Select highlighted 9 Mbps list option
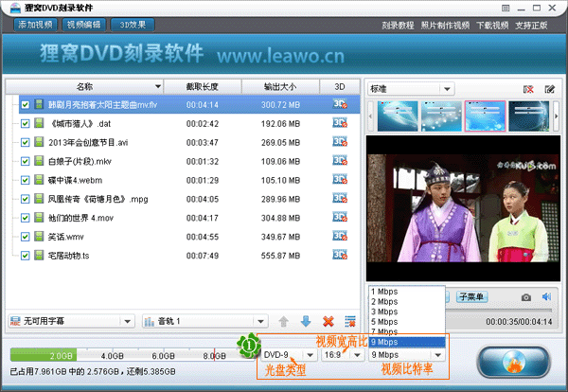The height and width of the screenshot is (392, 568). [x=407, y=342]
